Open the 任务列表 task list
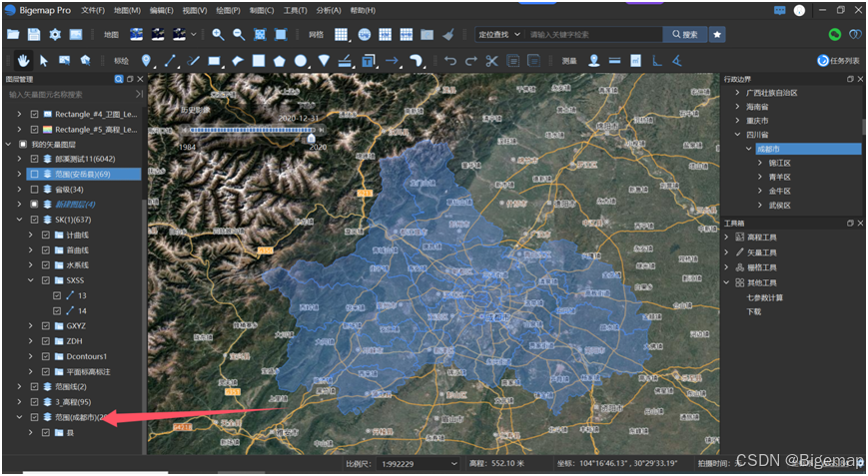This screenshot has width=868, height=476. (839, 61)
